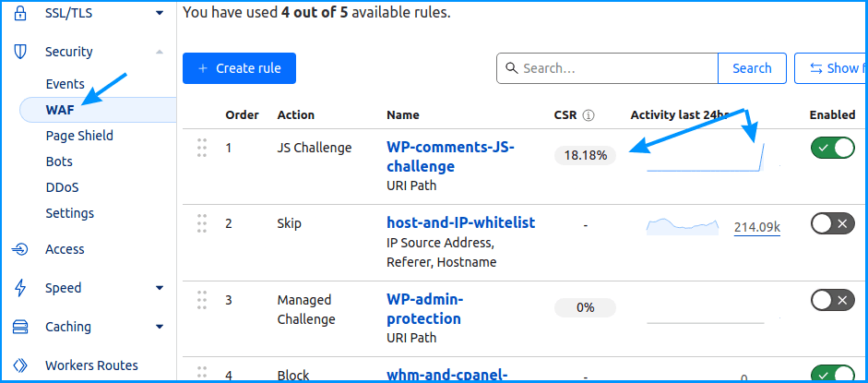Screen dimensions: 868x383
Task: Open the Events page under Security
Action: [65, 84]
